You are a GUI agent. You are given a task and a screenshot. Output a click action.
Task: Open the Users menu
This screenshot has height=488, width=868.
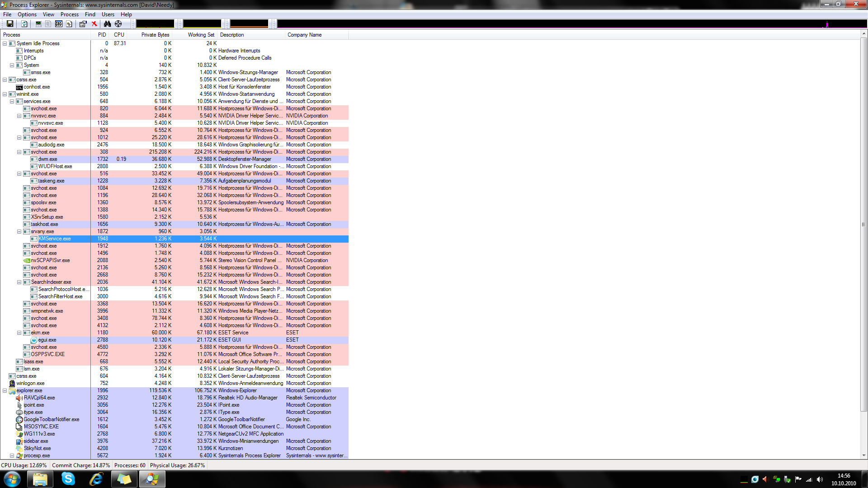pyautogui.click(x=108, y=14)
